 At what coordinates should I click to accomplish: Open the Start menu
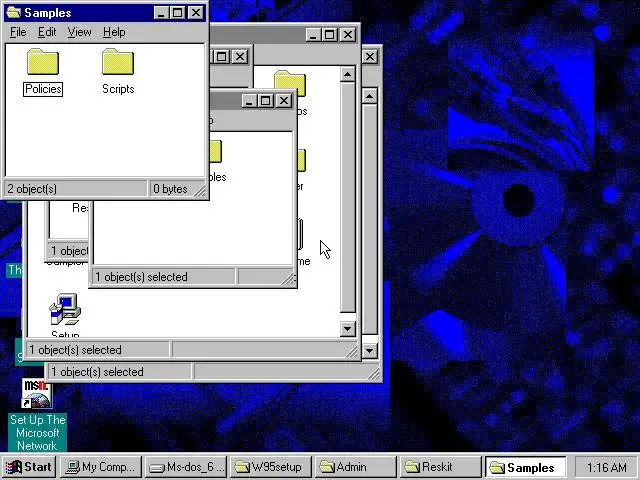tap(29, 467)
